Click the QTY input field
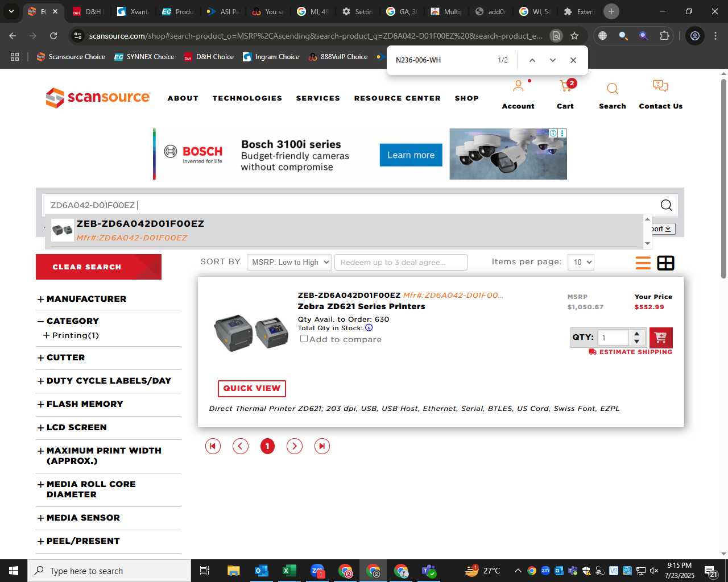 (613, 338)
